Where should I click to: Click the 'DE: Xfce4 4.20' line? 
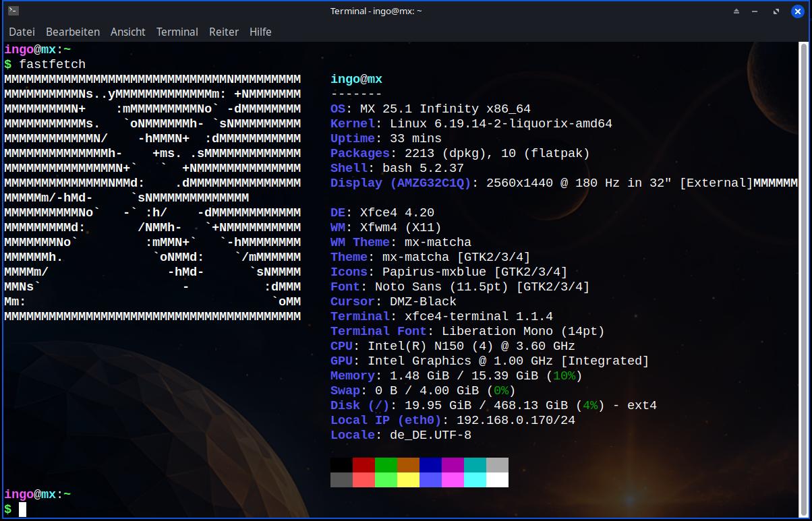coord(382,212)
